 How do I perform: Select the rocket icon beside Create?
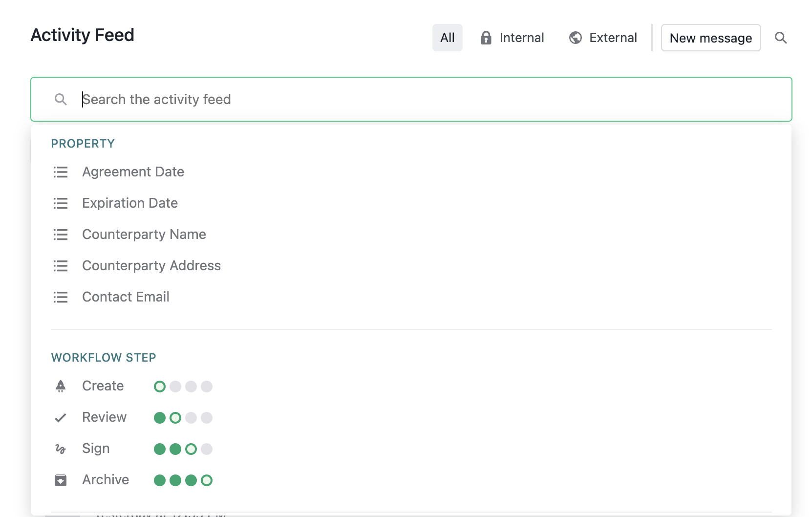pyautogui.click(x=61, y=386)
